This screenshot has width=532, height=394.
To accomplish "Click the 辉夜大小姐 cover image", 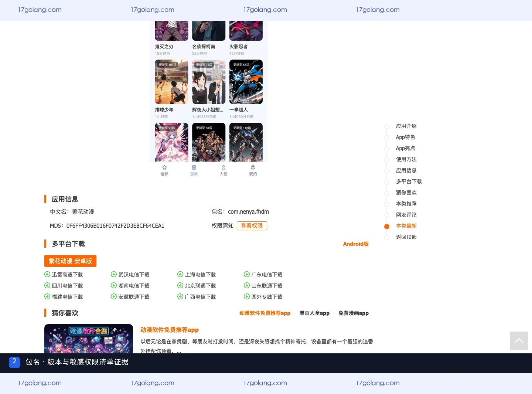I will tap(209, 82).
